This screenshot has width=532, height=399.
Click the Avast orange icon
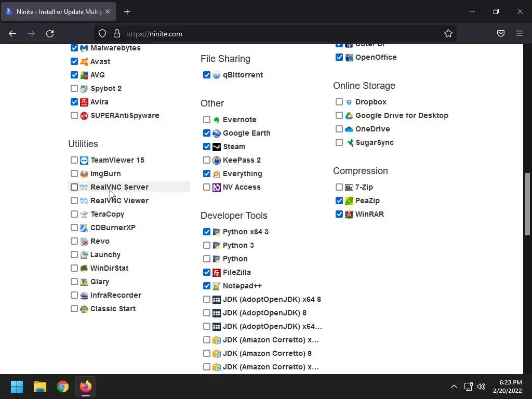[x=84, y=61]
